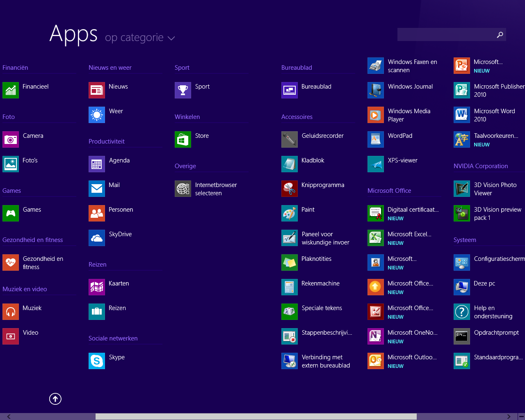Open the Kaarten map icon
Image resolution: width=525 pixels, height=420 pixels.
[97, 287]
